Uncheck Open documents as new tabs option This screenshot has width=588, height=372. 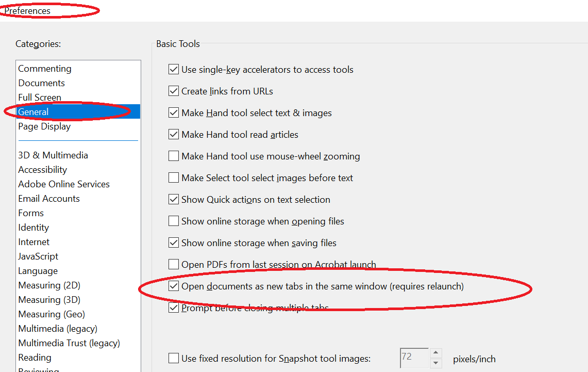coord(174,286)
